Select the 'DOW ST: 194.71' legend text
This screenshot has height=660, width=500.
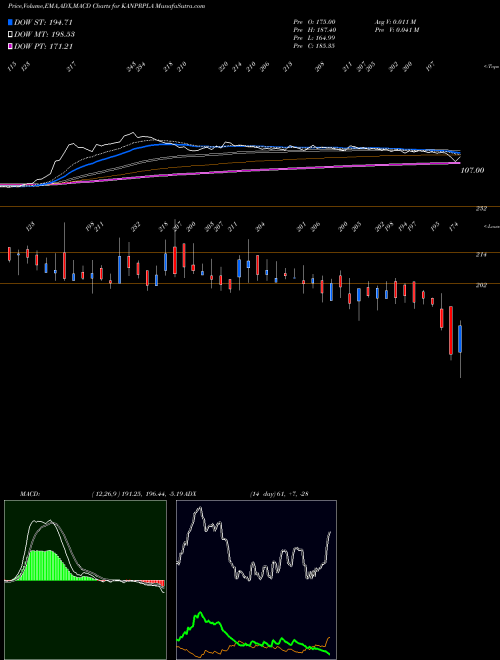(x=44, y=22)
